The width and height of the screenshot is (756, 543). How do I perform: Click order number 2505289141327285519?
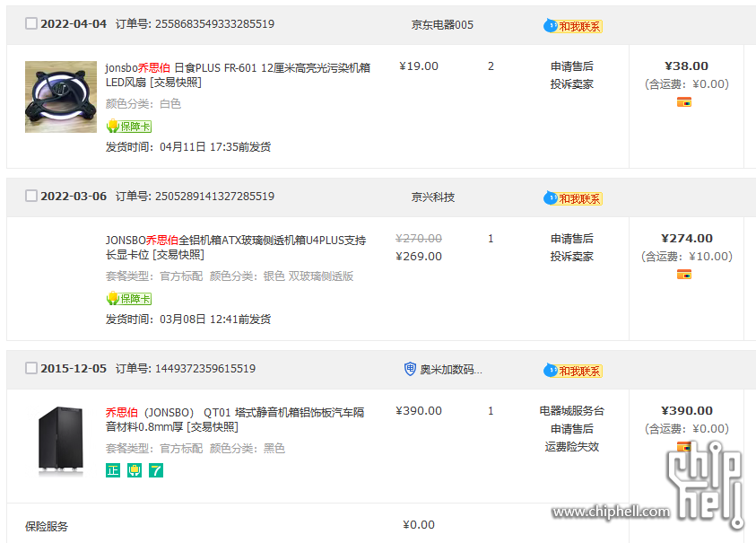pyautogui.click(x=214, y=196)
